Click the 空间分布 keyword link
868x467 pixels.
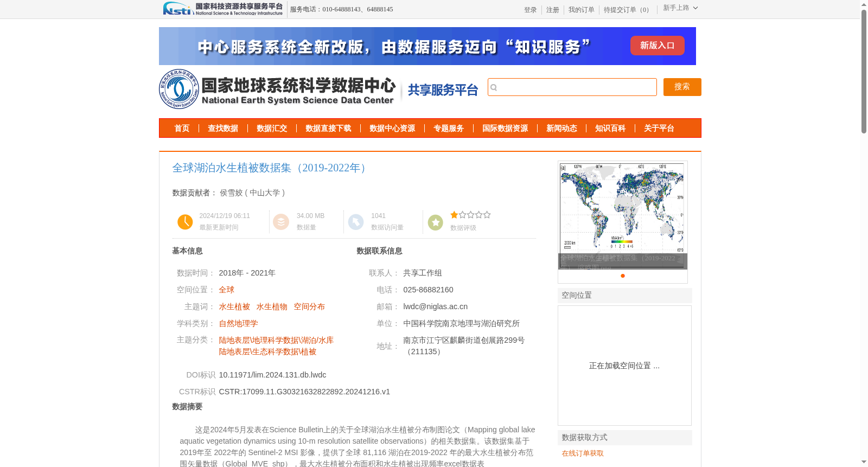coord(309,306)
